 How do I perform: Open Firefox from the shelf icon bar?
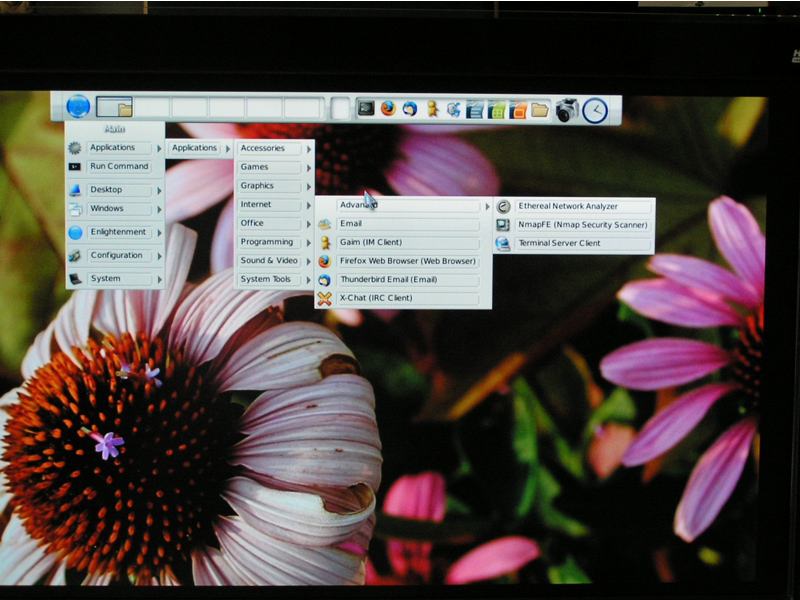388,108
